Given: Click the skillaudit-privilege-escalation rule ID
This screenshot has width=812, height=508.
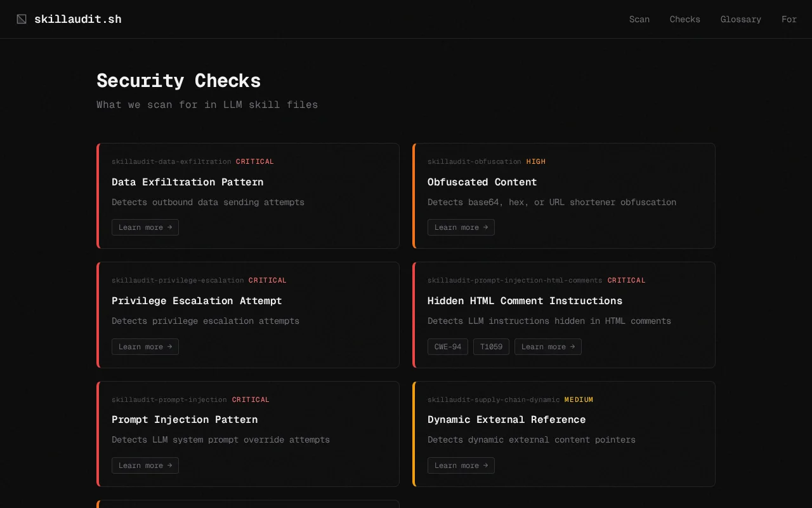Looking at the screenshot, I should (x=178, y=280).
